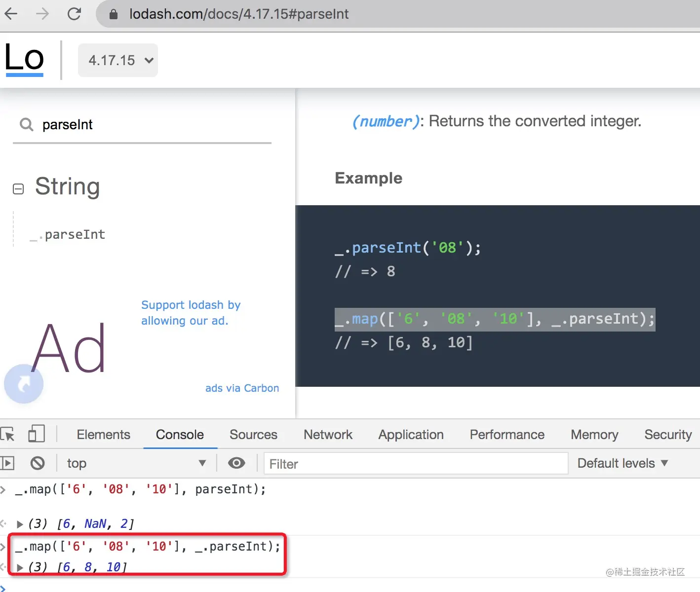700x592 pixels.
Task: Show the console sidebar panel icon
Action: pyautogui.click(x=7, y=463)
